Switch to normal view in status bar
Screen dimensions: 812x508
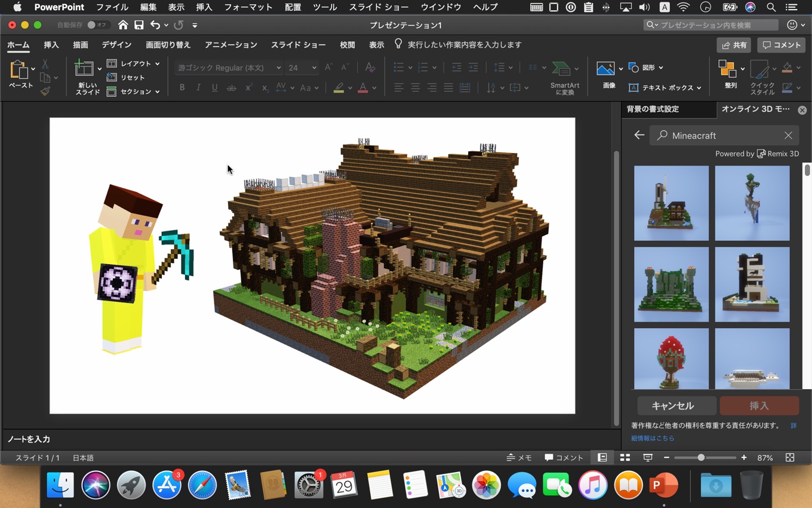tap(602, 457)
